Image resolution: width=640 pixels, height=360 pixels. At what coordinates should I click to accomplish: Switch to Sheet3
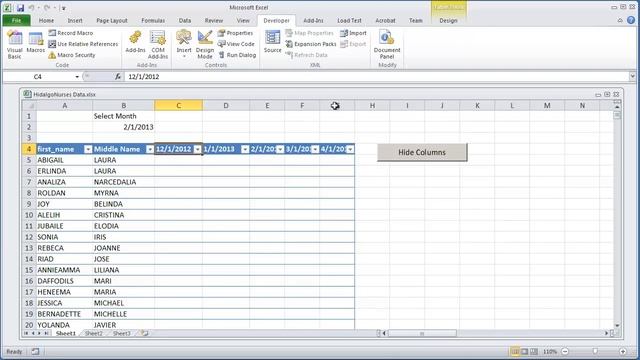(122, 333)
